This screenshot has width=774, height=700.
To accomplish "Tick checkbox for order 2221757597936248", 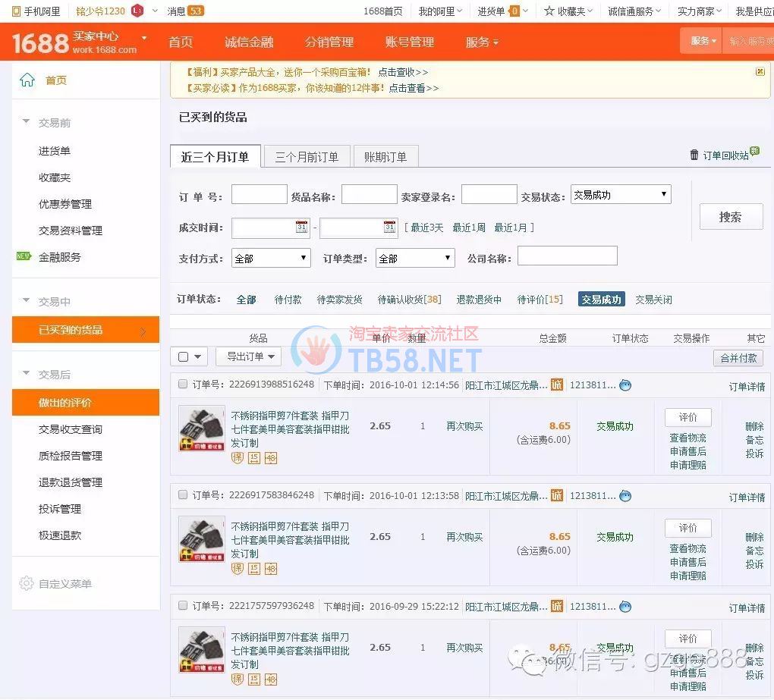I will 183,606.
